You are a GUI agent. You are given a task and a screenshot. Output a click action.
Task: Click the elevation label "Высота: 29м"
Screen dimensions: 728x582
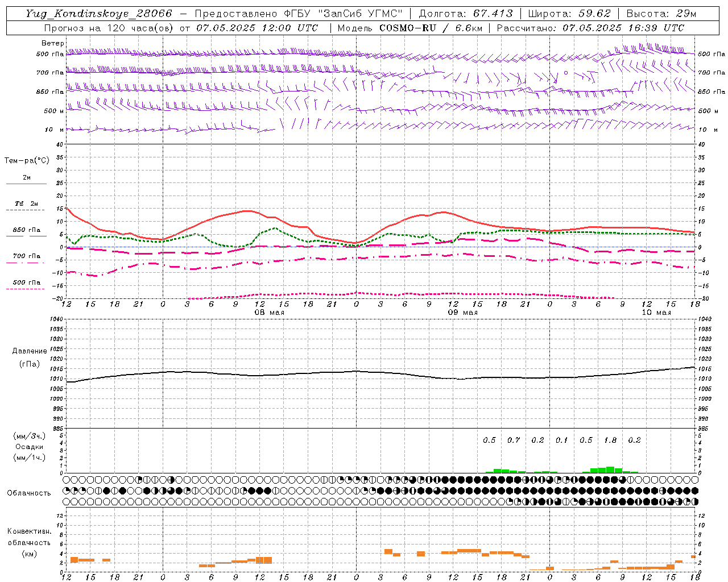[661, 14]
